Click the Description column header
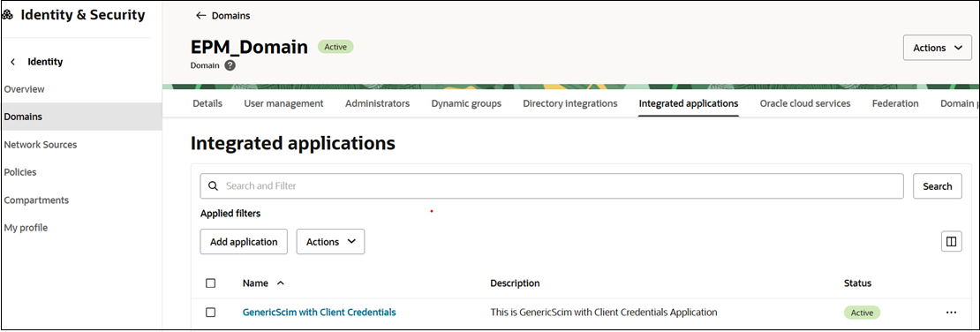The image size is (980, 332). (515, 283)
